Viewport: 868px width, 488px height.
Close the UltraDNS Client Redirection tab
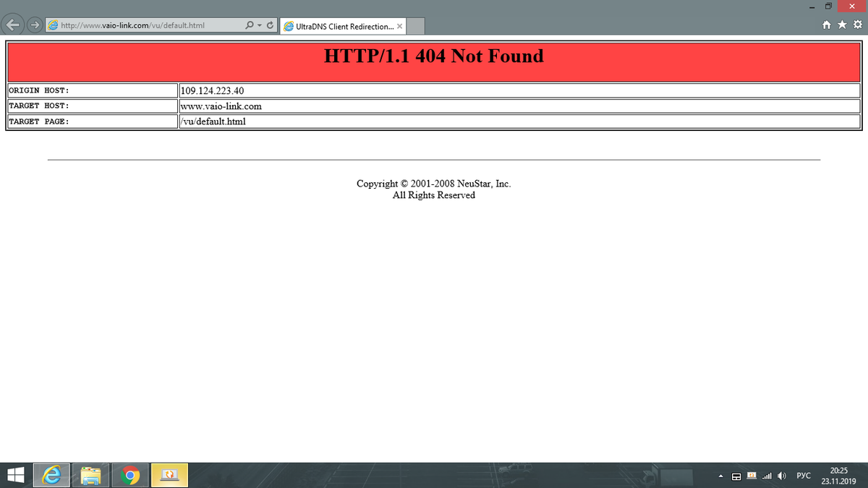click(x=400, y=27)
